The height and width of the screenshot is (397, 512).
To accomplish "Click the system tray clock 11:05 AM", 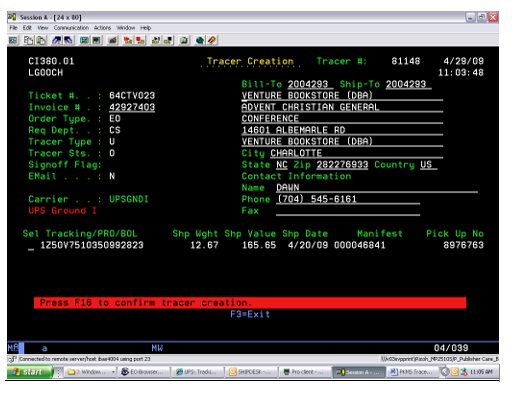I will [481, 372].
